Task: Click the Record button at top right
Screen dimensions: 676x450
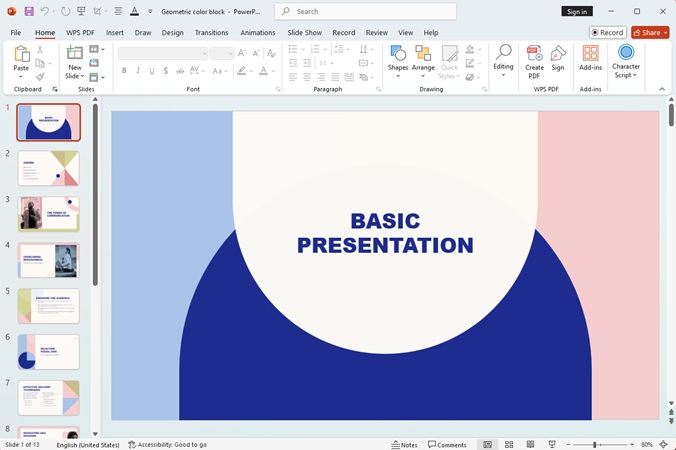Action: (x=607, y=33)
